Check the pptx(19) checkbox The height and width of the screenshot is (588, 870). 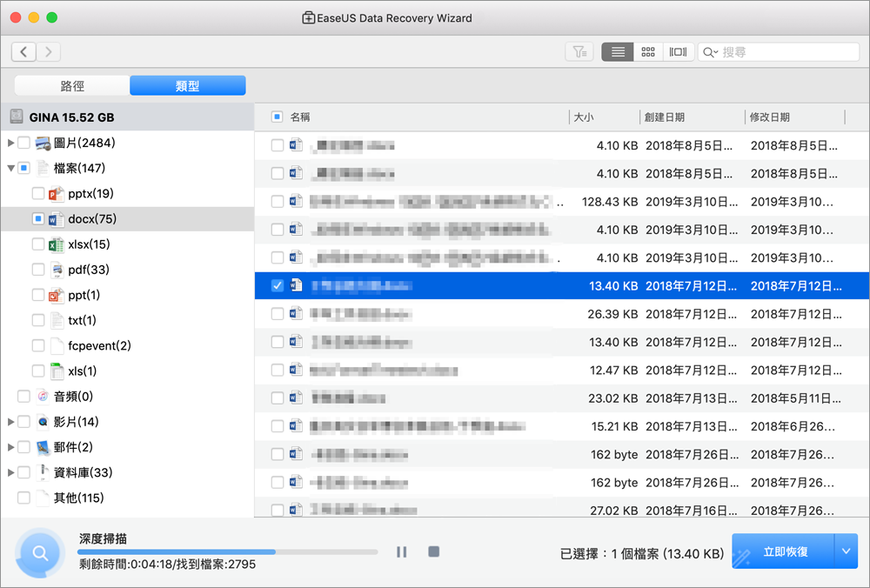click(x=39, y=193)
